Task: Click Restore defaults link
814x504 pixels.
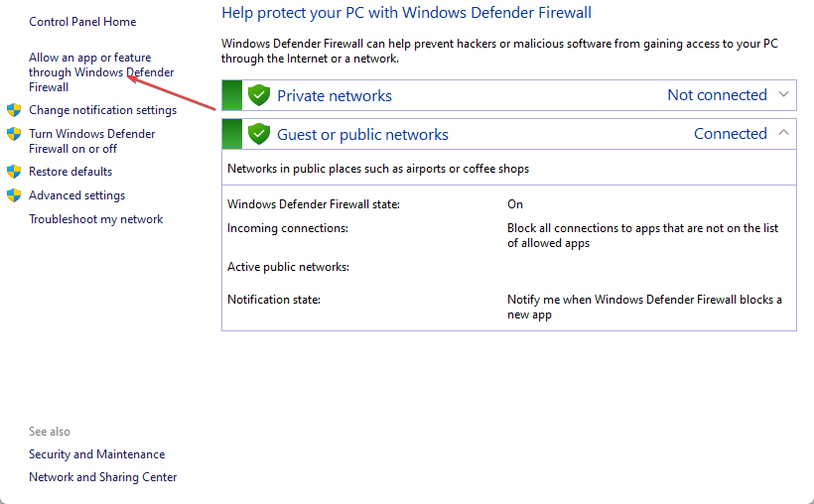Action: tap(70, 172)
